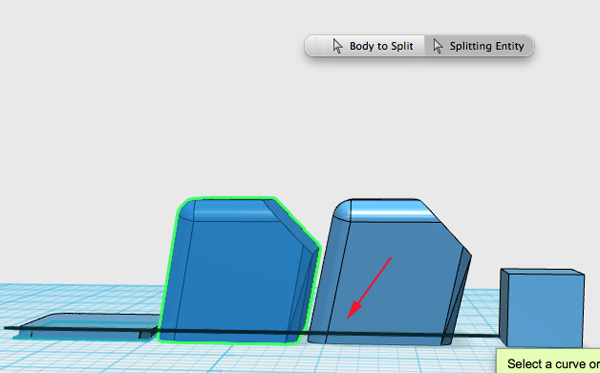The height and width of the screenshot is (373, 600).
Task: Select the narrow right side face of middle body
Action: coord(458,298)
